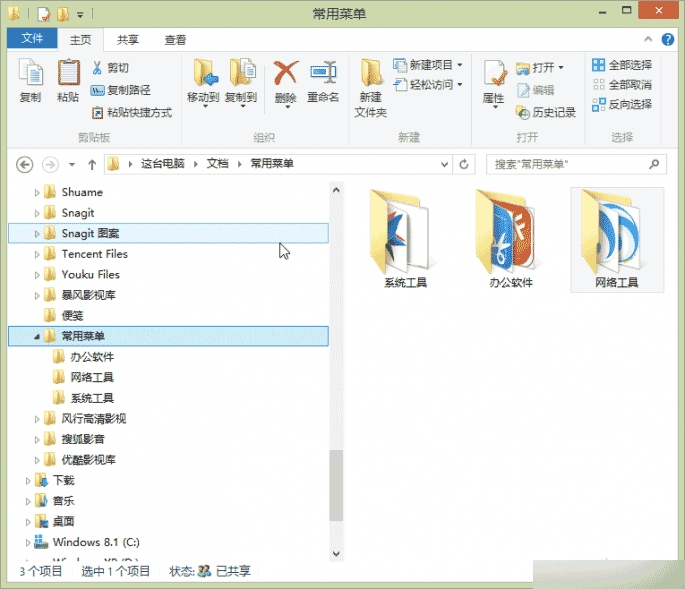Click the Rename (重命名) ribbon icon

[x=323, y=73]
